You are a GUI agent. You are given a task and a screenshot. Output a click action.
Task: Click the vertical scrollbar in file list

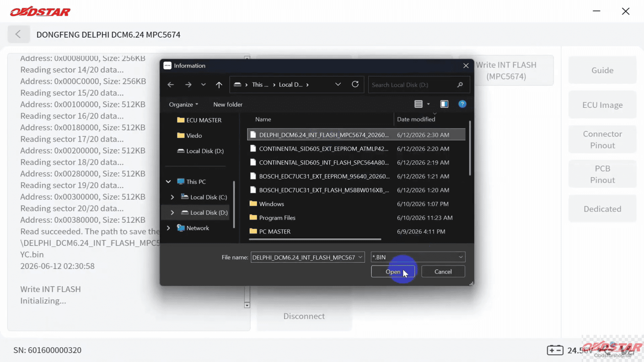(470, 148)
